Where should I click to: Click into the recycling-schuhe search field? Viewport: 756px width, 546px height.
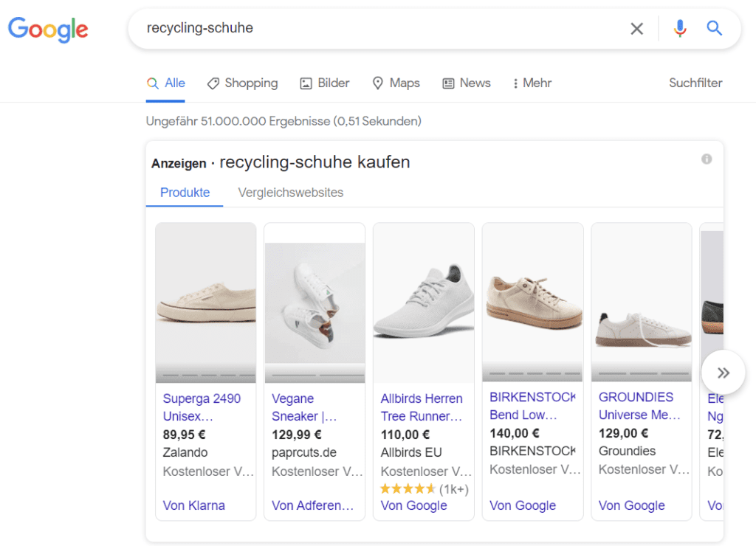pyautogui.click(x=376, y=28)
